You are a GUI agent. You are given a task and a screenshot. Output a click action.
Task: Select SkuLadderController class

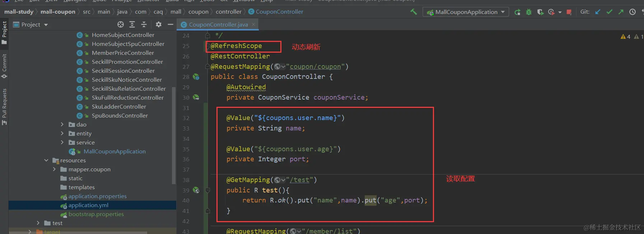pyautogui.click(x=119, y=106)
